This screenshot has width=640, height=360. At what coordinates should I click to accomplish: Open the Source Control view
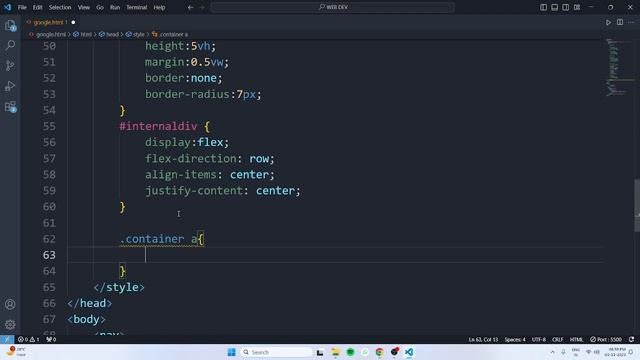10,65
